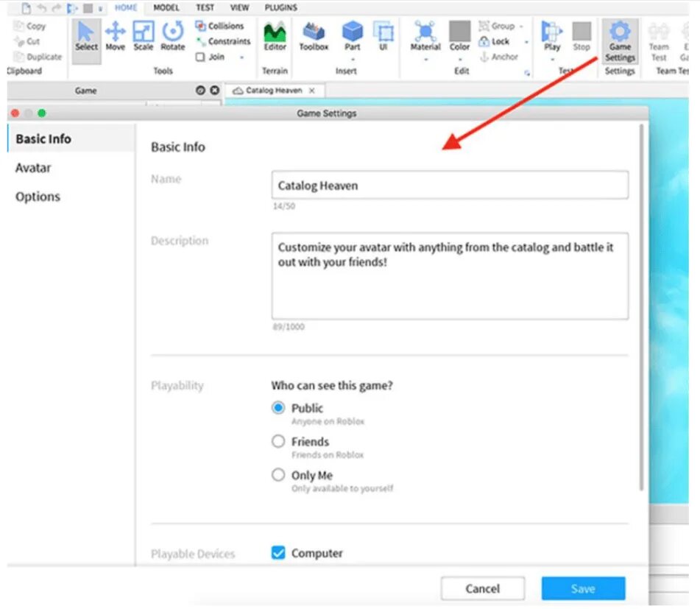
Task: Switch to the VIEW ribbon tab
Action: (x=239, y=7)
